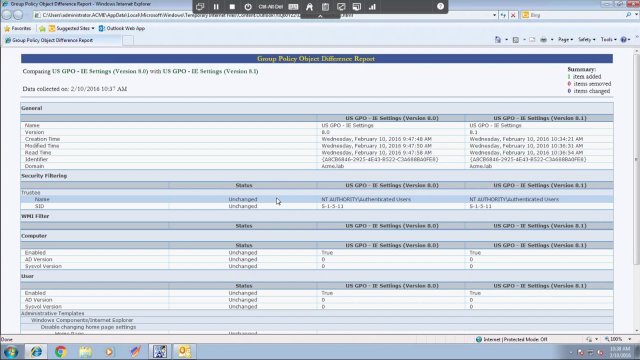
Task: Send Ctrl-Alt-Del from the remote toolbar
Action: [271, 7]
